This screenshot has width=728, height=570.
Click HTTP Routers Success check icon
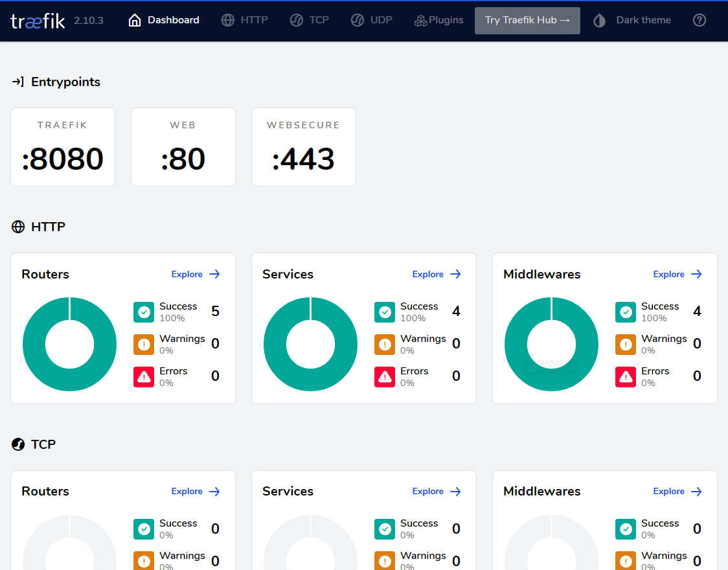[x=144, y=312]
